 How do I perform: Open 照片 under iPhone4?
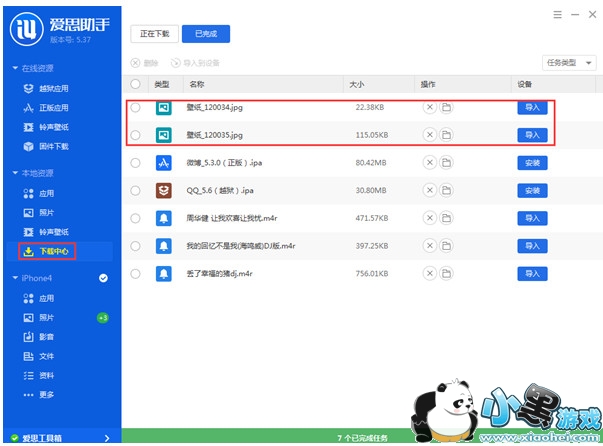click(39, 318)
